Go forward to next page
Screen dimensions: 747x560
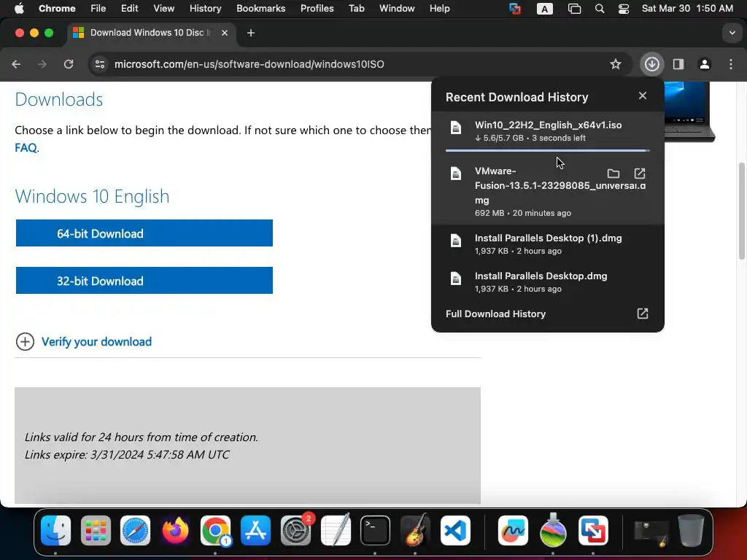42,64
